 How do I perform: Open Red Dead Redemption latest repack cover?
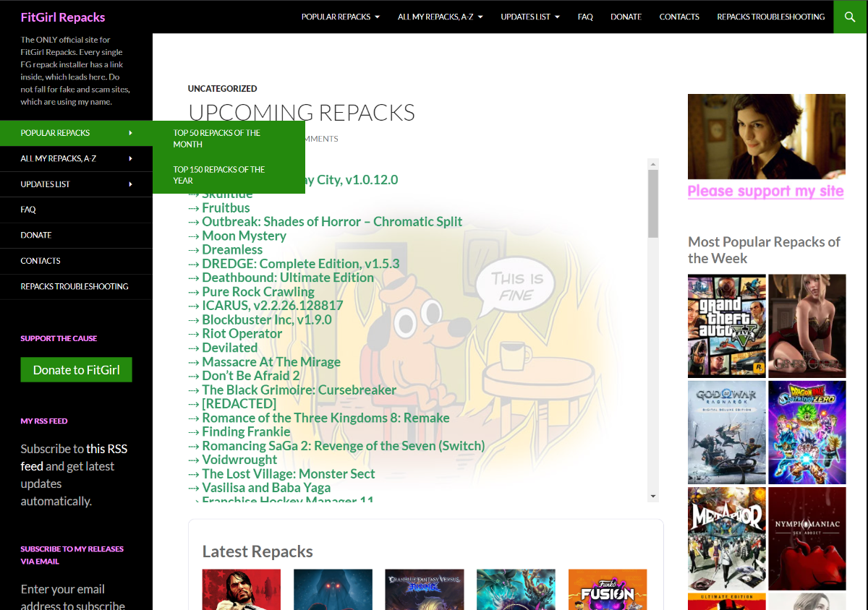(x=242, y=590)
